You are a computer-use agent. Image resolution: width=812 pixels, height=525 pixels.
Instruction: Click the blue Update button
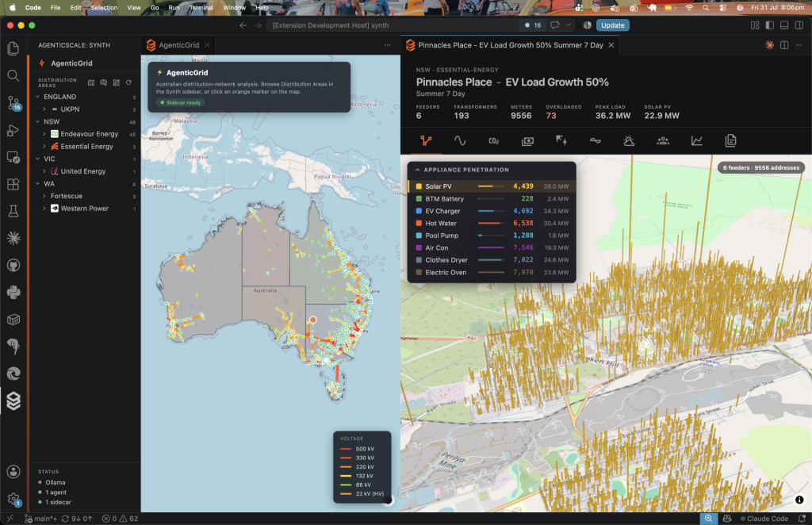point(613,25)
